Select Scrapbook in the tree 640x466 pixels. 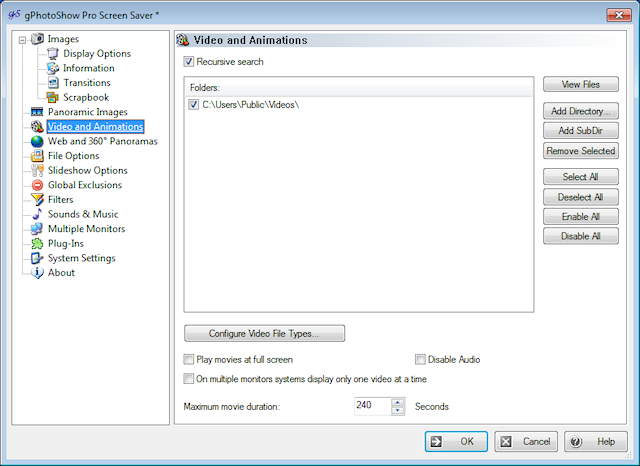click(86, 98)
